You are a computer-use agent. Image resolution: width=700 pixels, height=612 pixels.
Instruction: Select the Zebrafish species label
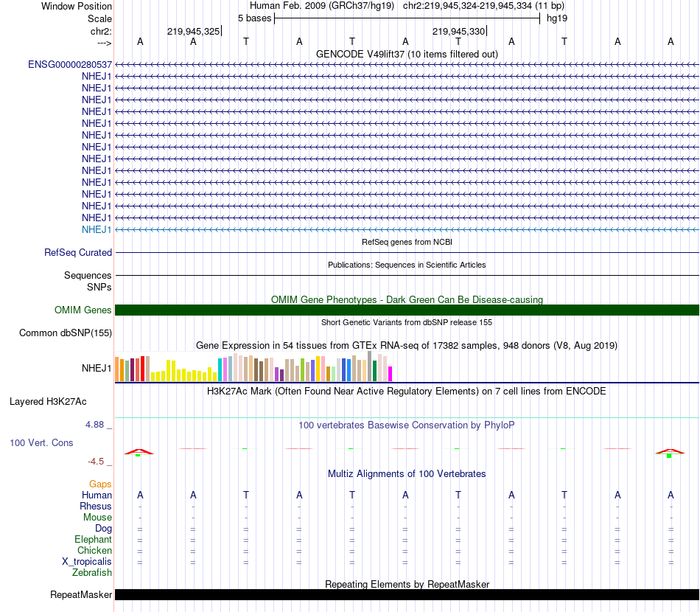coord(92,572)
